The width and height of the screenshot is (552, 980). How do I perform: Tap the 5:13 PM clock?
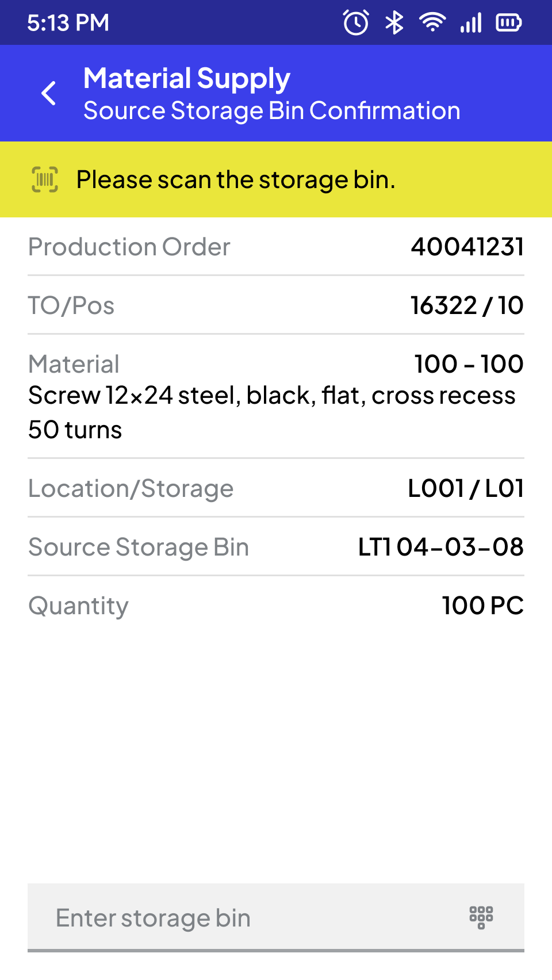tap(68, 23)
